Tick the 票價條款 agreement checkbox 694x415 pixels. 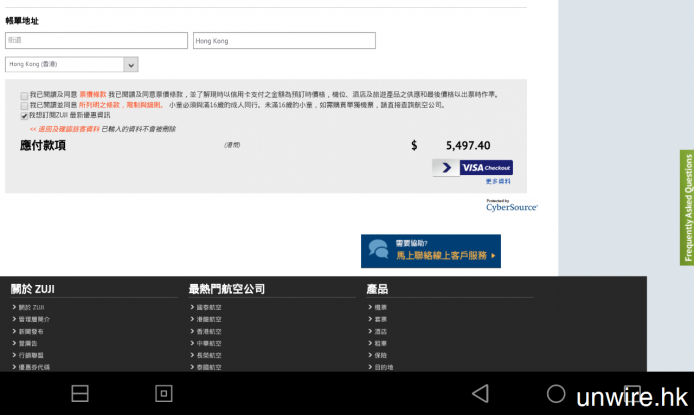pyautogui.click(x=24, y=96)
